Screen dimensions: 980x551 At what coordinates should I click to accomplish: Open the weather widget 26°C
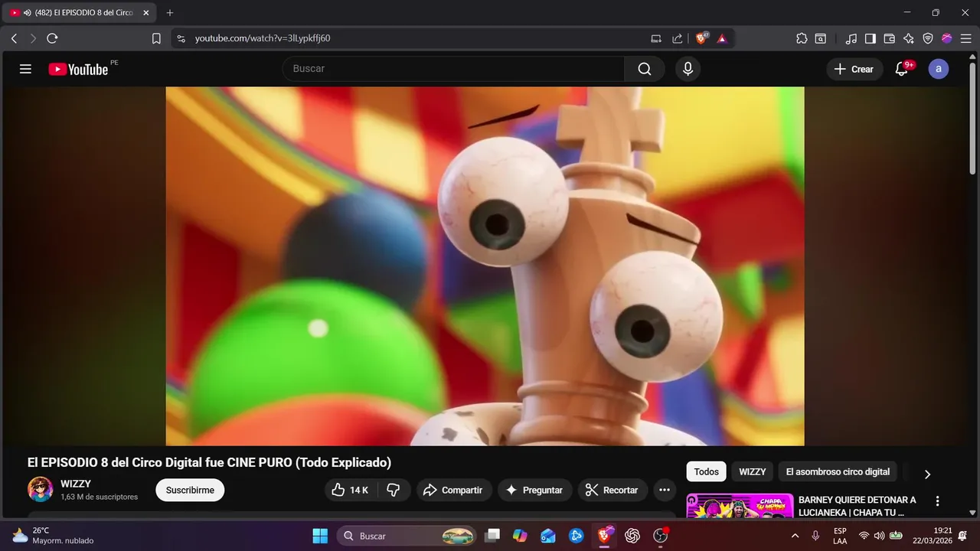coord(52,536)
